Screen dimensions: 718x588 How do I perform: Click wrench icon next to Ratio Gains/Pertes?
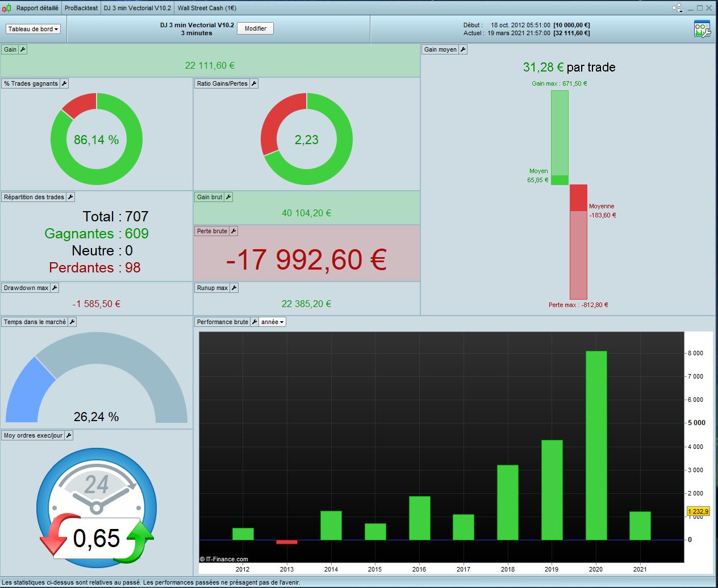pyautogui.click(x=254, y=83)
